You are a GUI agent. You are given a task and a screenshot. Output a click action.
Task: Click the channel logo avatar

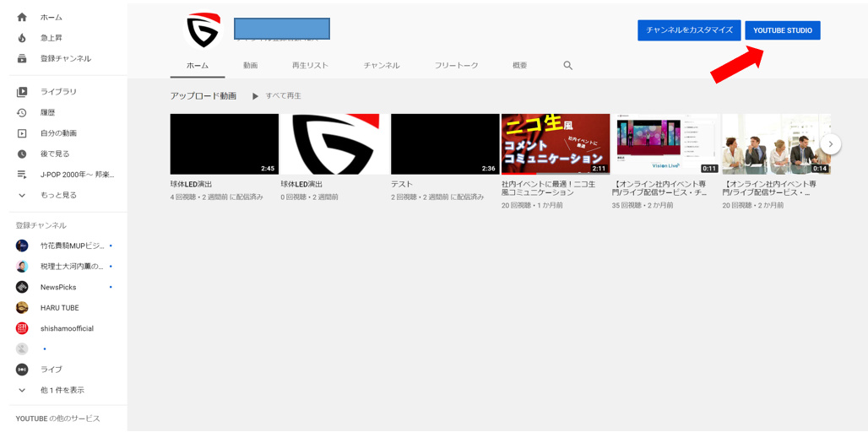coord(203,30)
